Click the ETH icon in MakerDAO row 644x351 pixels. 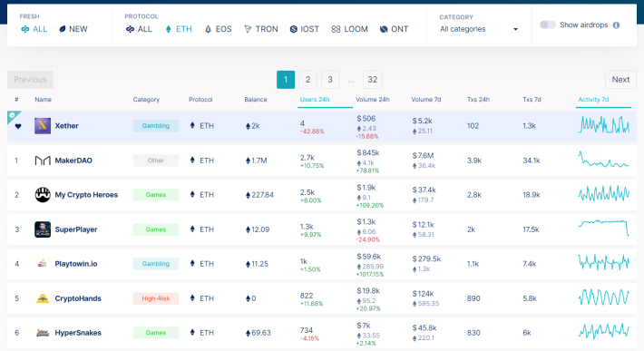[x=192, y=161]
